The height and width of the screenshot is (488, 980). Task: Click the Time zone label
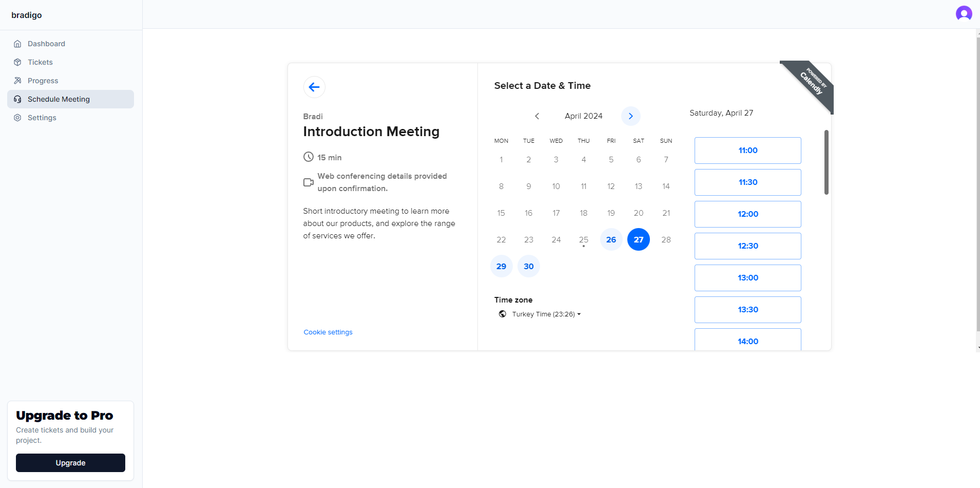coord(513,300)
